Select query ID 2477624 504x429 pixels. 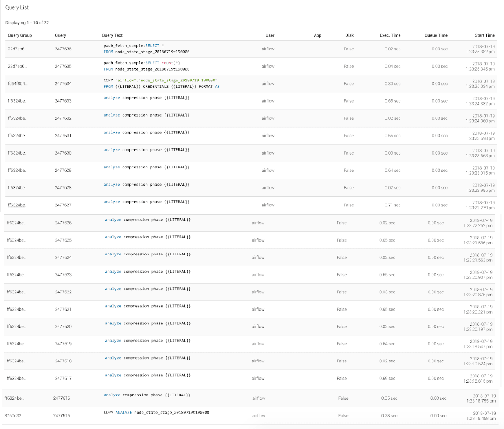(63, 258)
